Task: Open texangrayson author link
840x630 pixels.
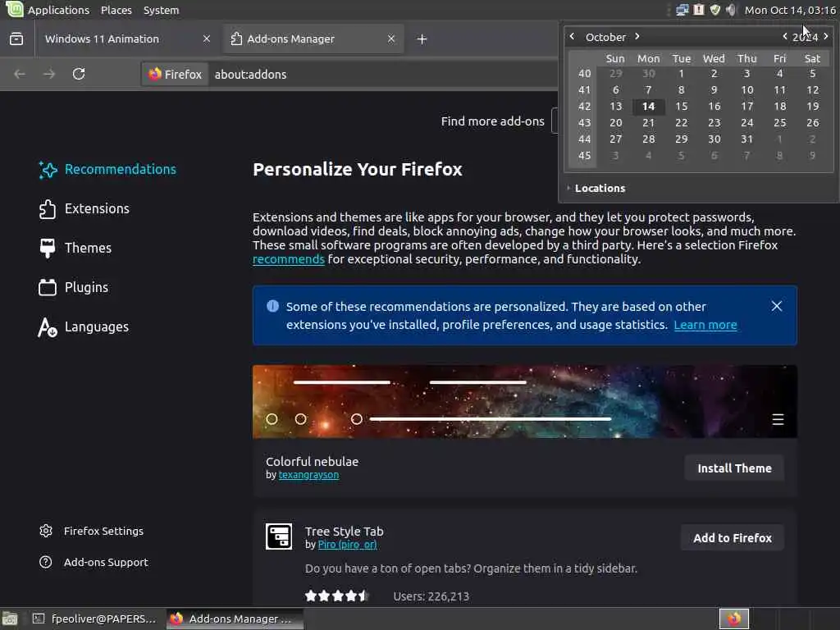Action: click(x=308, y=475)
